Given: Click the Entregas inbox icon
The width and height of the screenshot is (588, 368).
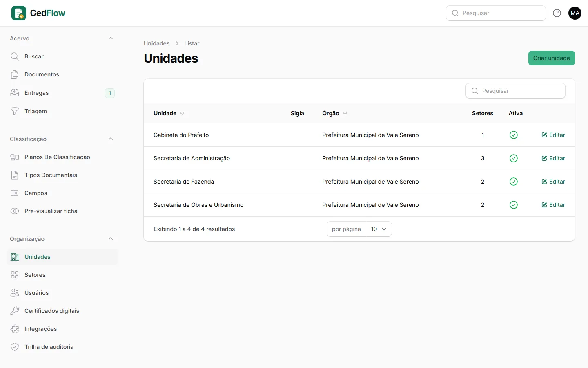Looking at the screenshot, I should tap(15, 93).
